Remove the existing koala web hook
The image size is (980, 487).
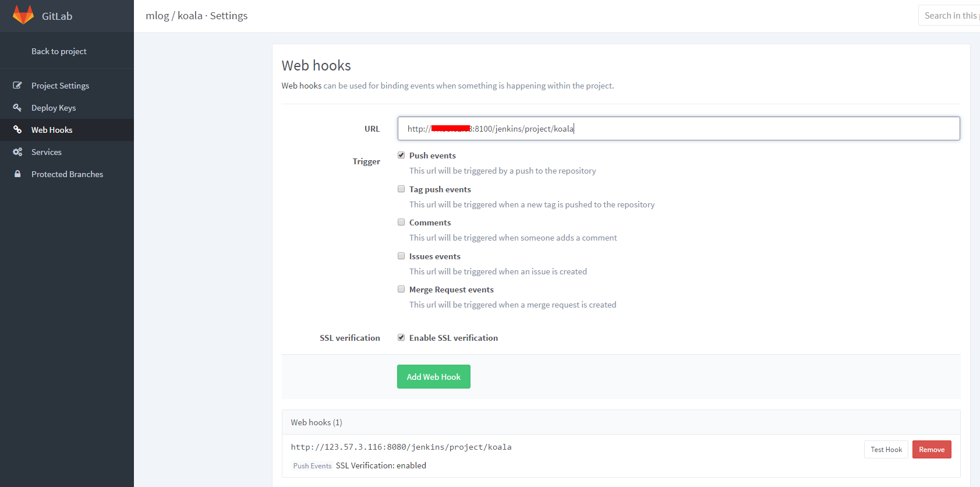(932, 450)
